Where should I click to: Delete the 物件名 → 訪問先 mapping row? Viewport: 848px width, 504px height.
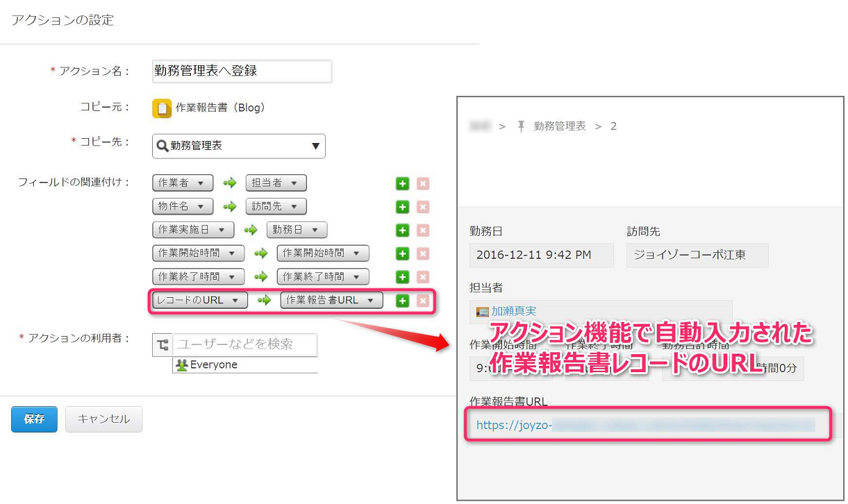click(423, 207)
